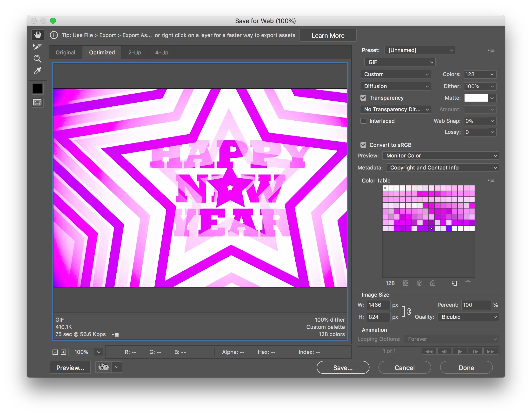Pick the Zoom tool
The height and width of the screenshot is (416, 532).
[37, 59]
